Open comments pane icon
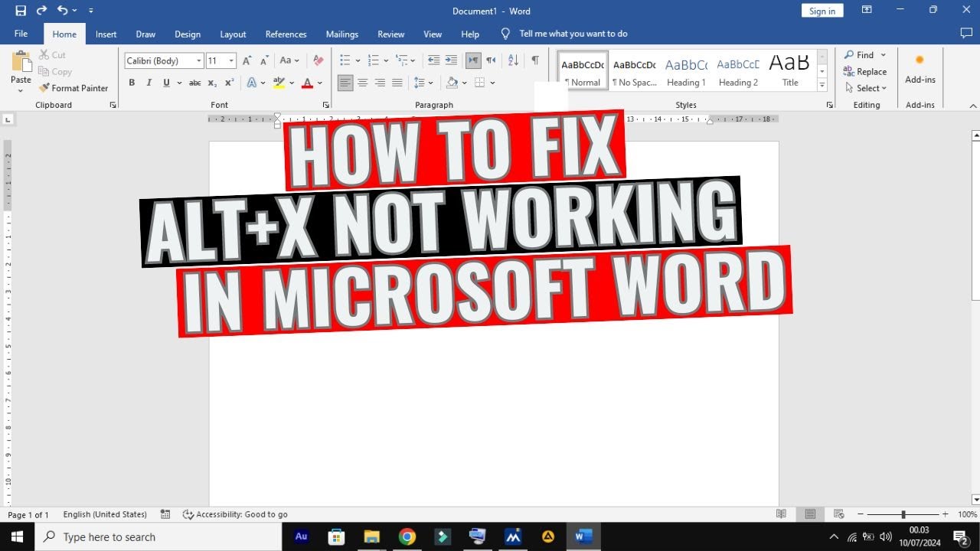Viewport: 980px width, 551px height. pos(965,34)
